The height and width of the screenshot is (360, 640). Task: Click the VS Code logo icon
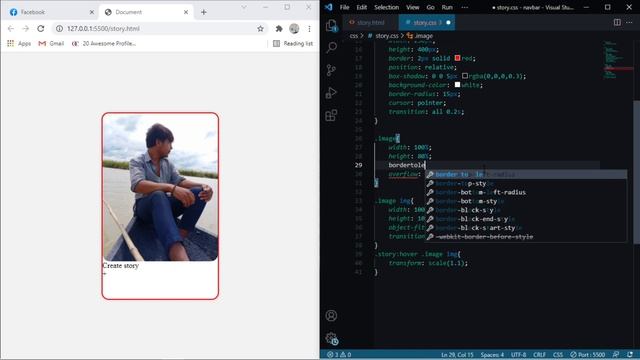coord(329,7)
